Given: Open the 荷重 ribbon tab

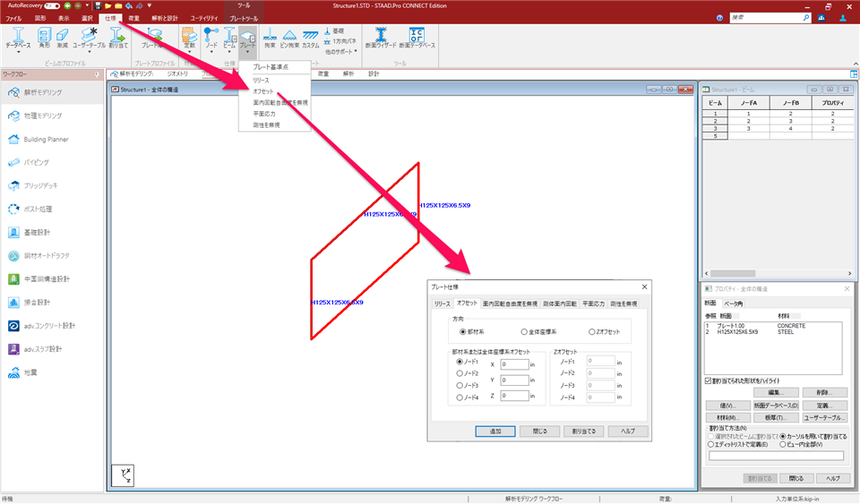Looking at the screenshot, I should pos(133,19).
